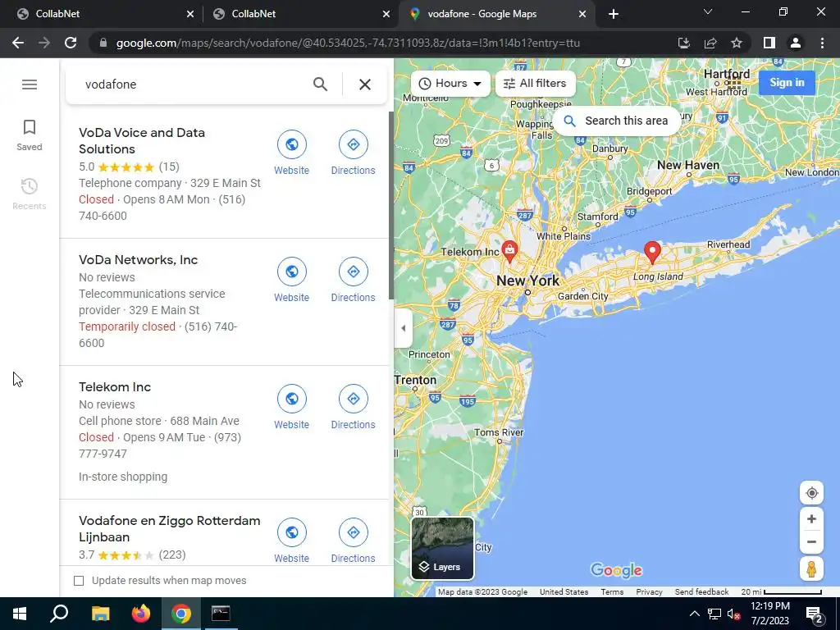Get Directions to VoDa Networks, Inc
840x630 pixels.
353,280
